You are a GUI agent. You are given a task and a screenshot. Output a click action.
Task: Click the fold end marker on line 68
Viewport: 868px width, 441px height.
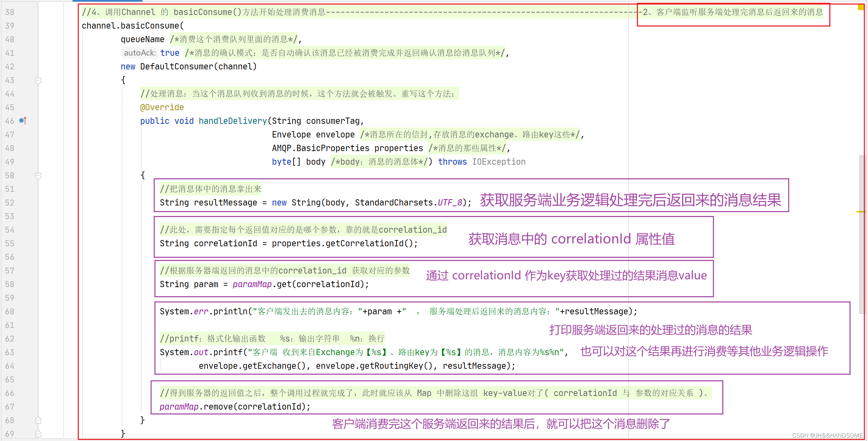tap(38, 420)
